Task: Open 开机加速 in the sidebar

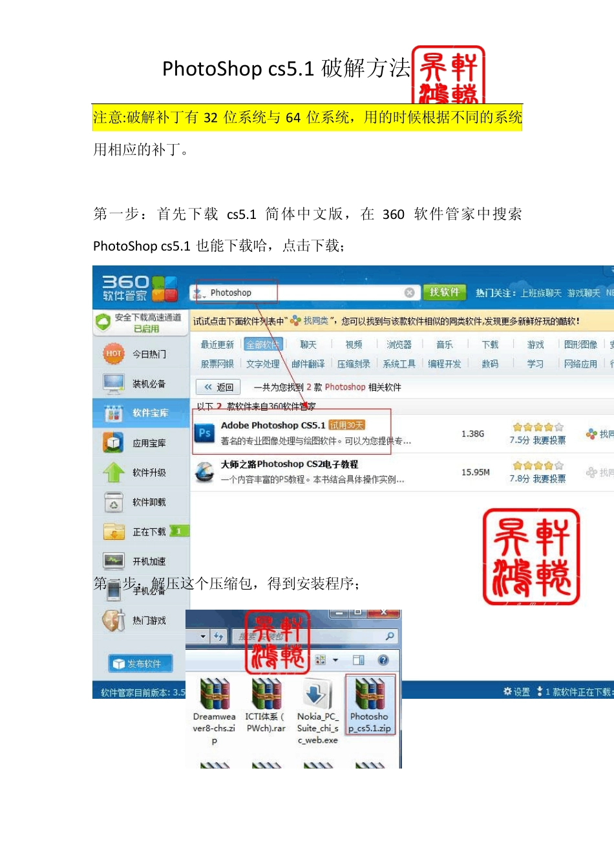Action: pyautogui.click(x=134, y=561)
